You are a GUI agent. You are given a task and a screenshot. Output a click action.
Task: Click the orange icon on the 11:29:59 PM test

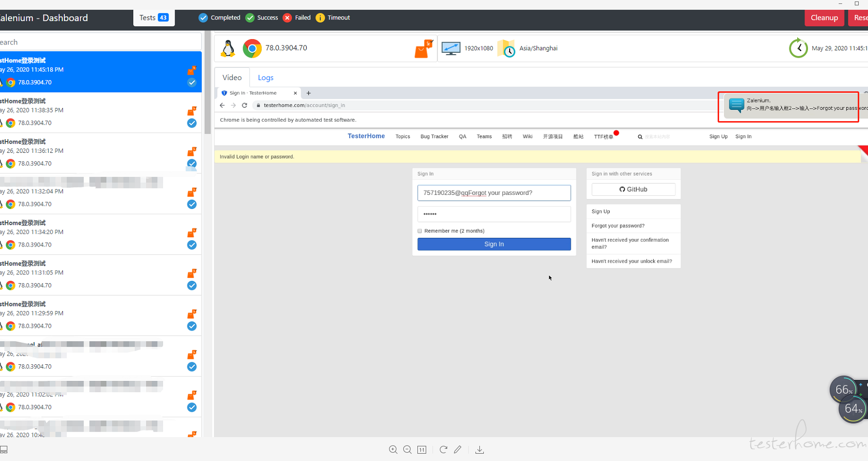(192, 314)
